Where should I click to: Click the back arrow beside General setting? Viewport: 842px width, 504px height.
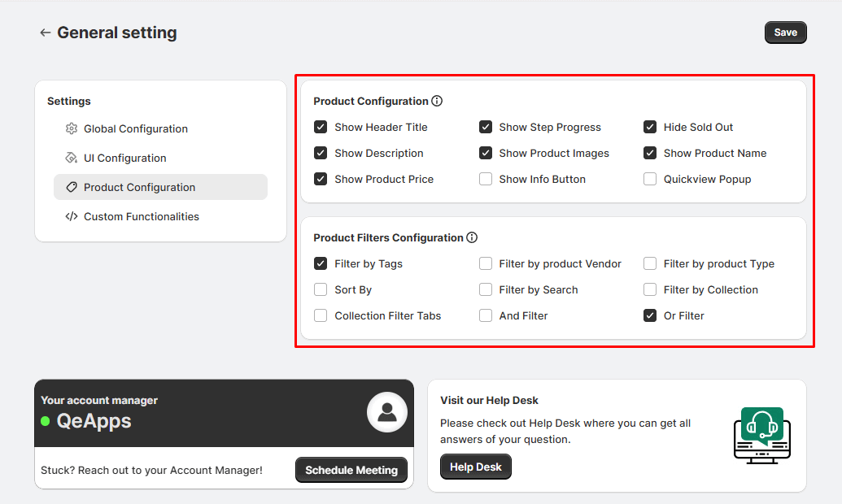coord(45,33)
